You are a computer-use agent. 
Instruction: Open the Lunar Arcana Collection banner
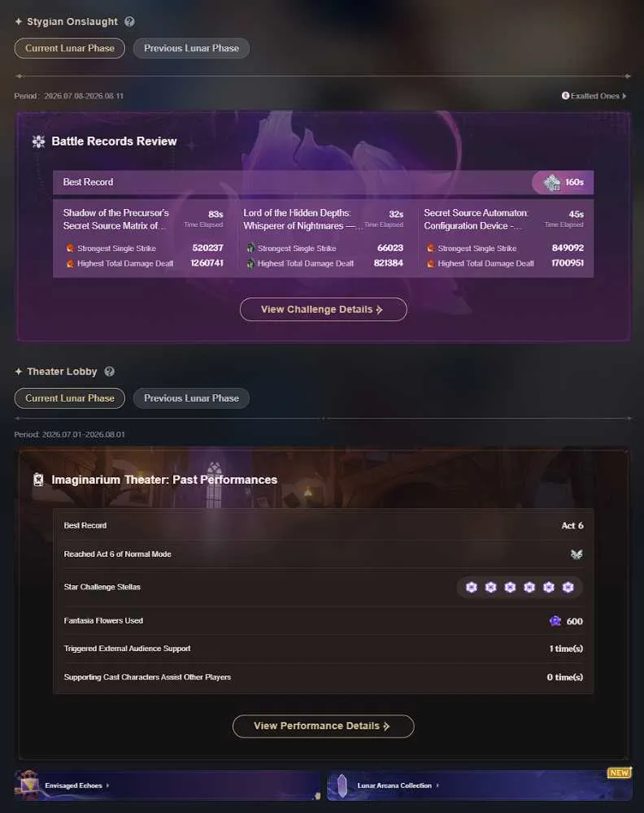point(480,785)
